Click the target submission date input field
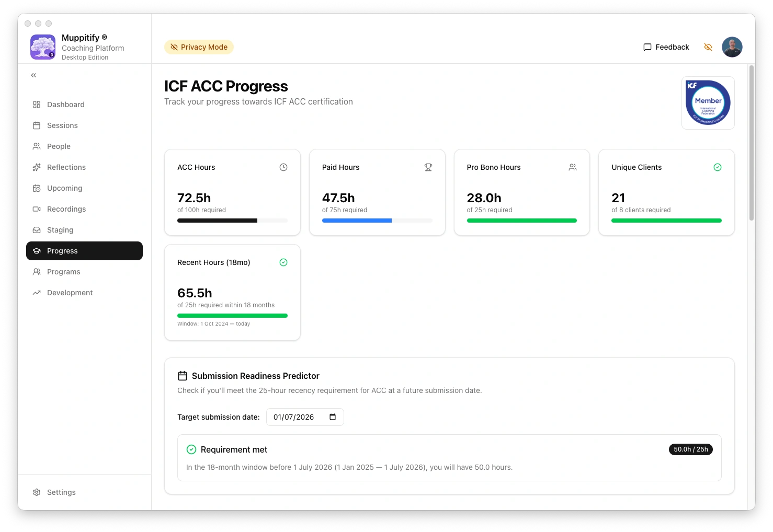The width and height of the screenshot is (773, 532). 295,417
